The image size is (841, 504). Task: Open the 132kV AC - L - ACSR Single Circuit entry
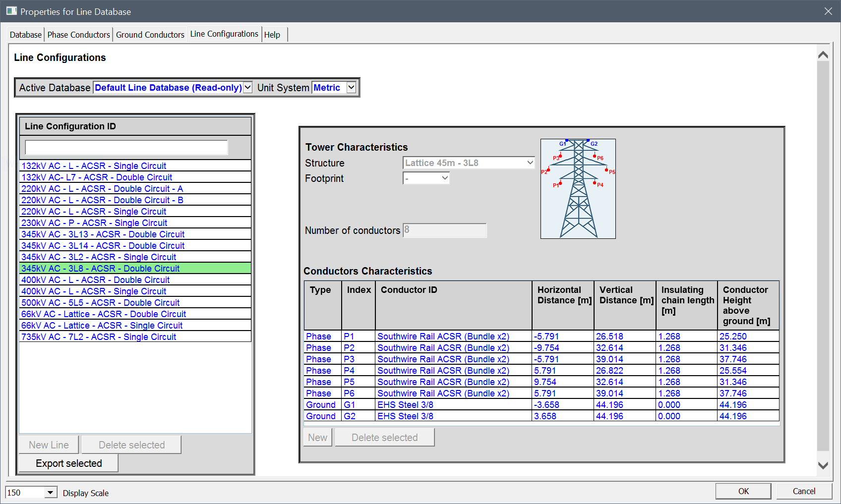[x=94, y=166]
